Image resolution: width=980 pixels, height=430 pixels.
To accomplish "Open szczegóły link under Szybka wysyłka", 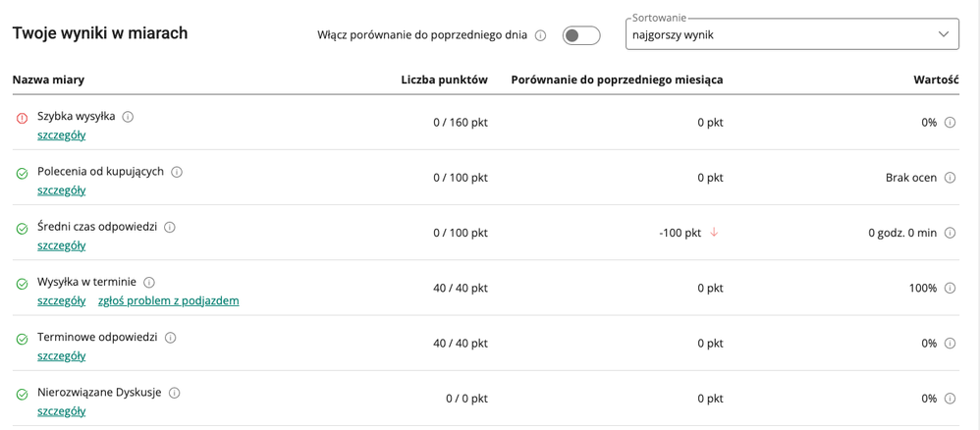I will coord(61,135).
